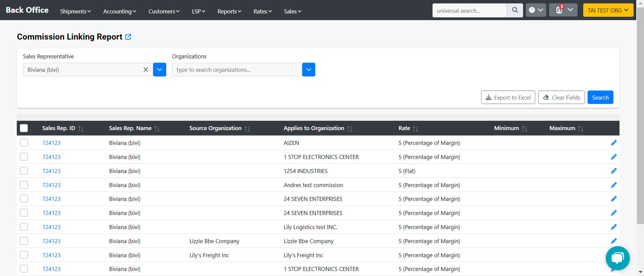This screenshot has width=644, height=276.
Task: Sort by Minimum column
Action: click(525, 129)
